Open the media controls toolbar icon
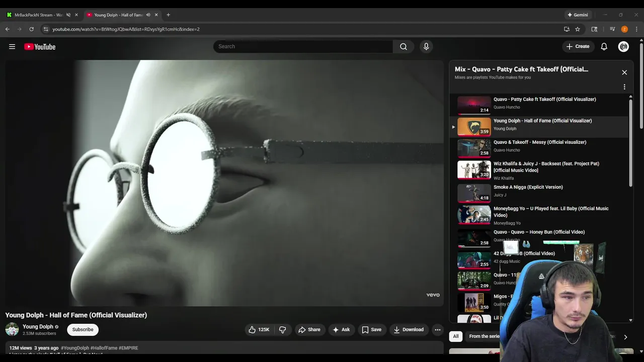Image resolution: width=644 pixels, height=362 pixels. click(612, 29)
